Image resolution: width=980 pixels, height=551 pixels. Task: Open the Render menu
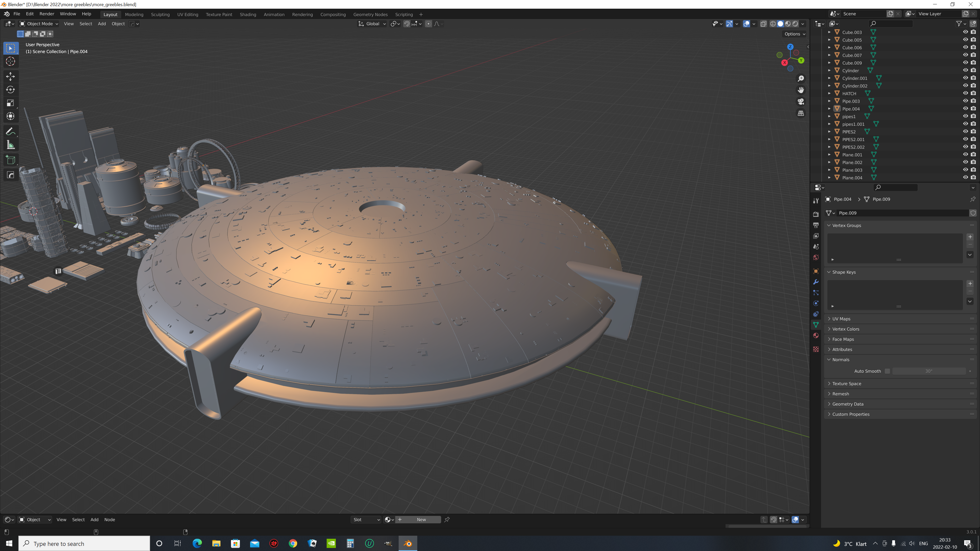click(47, 14)
